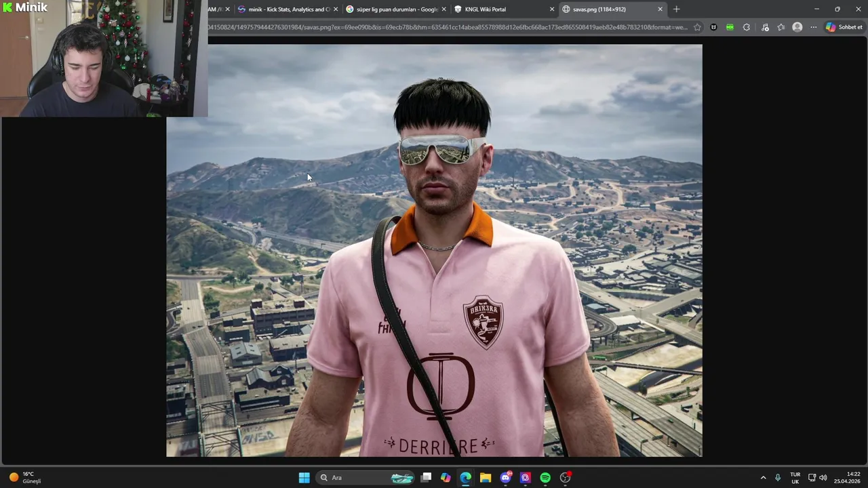Bookmark this page with the star icon
The width and height of the screenshot is (868, 488).
tap(697, 27)
